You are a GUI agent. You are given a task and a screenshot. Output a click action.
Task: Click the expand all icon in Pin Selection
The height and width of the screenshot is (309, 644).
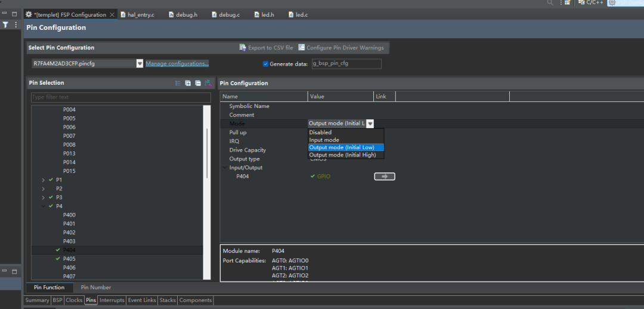[188, 83]
